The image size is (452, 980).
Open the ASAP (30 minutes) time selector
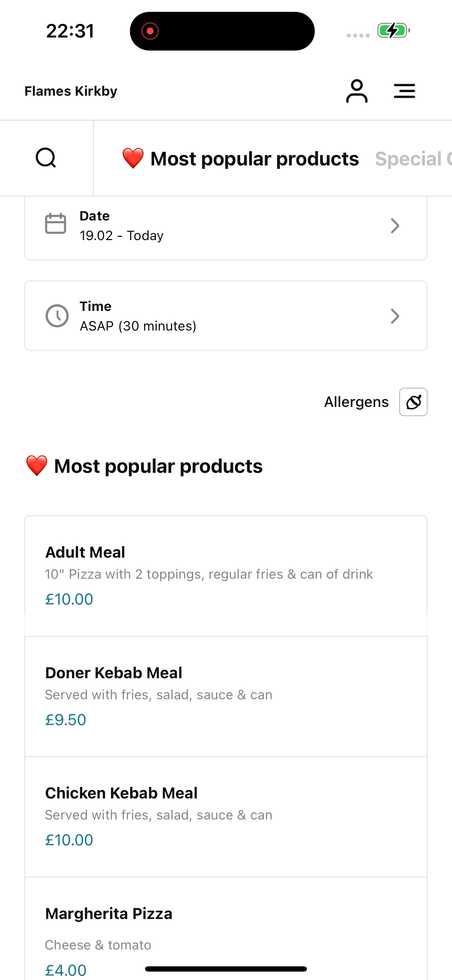[226, 316]
